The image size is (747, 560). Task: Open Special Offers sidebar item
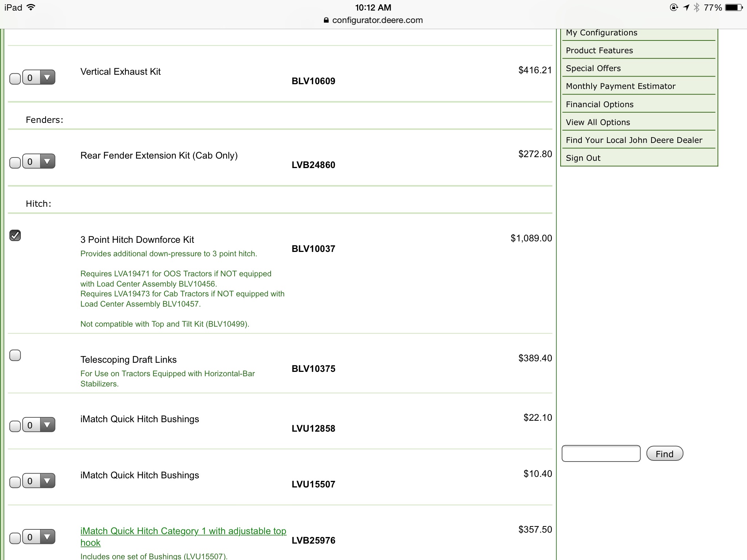point(593,69)
